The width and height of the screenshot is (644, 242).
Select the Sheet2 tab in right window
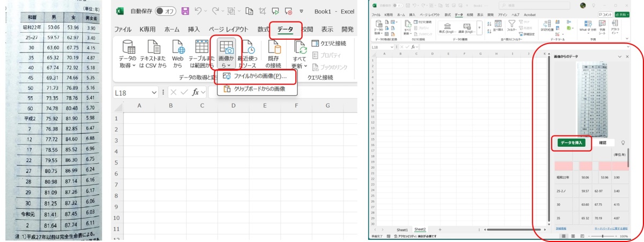pyautogui.click(x=420, y=229)
